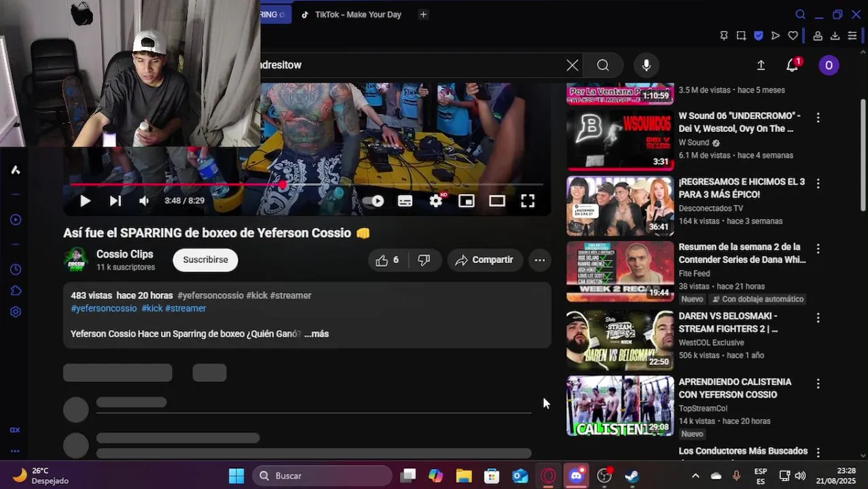868x489 pixels.
Task: Open Discord from the taskbar
Action: pos(577,476)
